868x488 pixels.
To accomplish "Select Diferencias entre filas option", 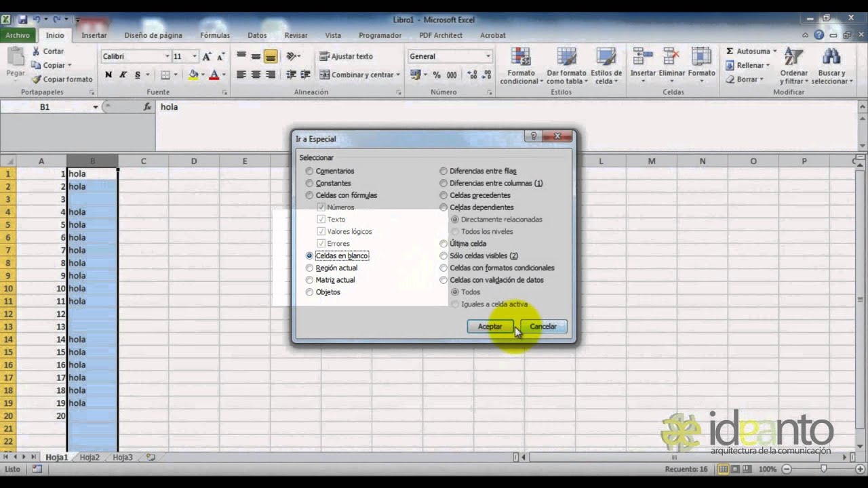I will pos(443,171).
